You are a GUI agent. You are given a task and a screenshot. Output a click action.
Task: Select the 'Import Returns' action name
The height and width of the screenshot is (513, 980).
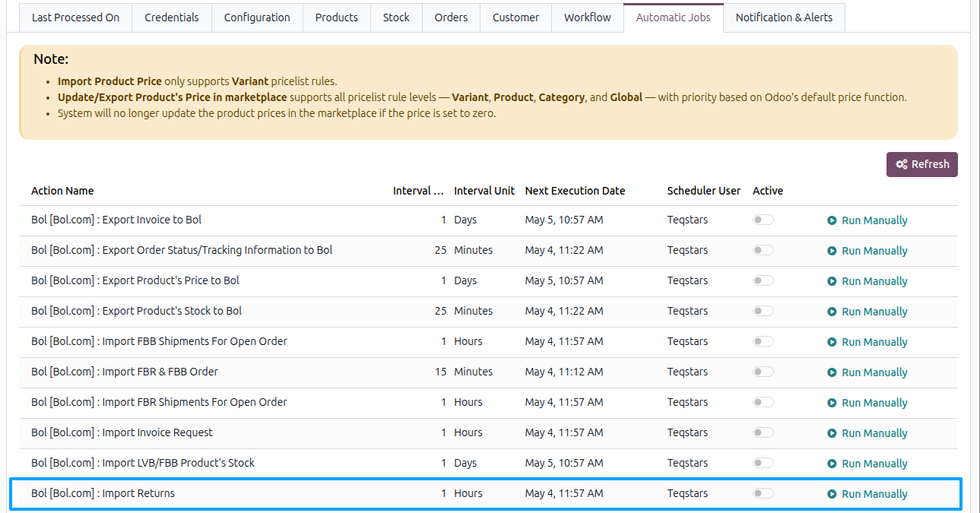point(103,493)
